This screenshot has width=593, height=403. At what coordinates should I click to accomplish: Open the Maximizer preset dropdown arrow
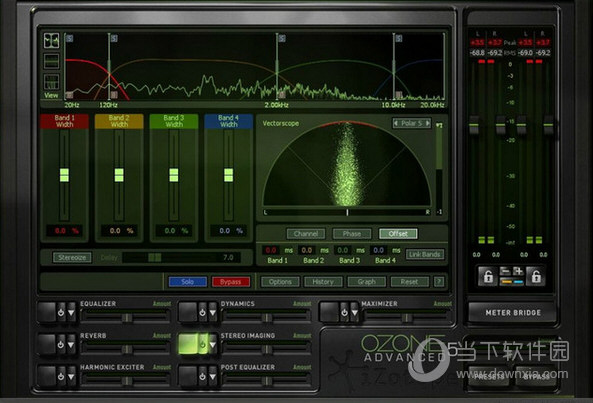[x=354, y=313]
